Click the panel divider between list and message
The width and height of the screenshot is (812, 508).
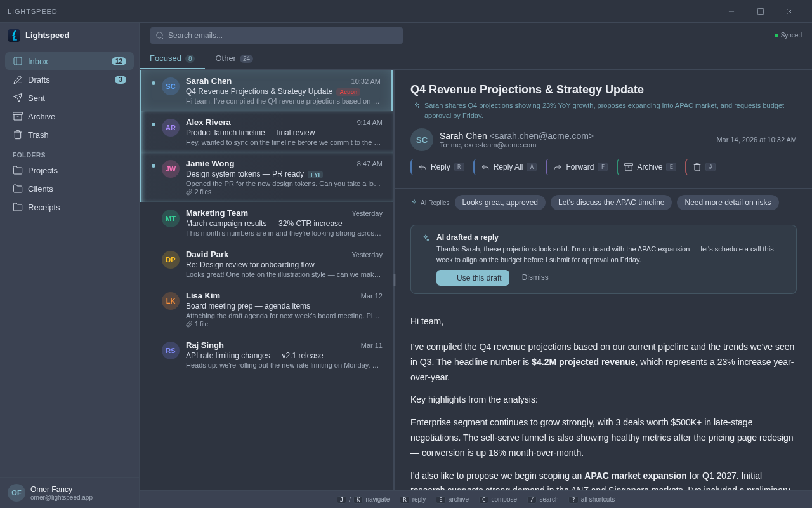coord(394,279)
